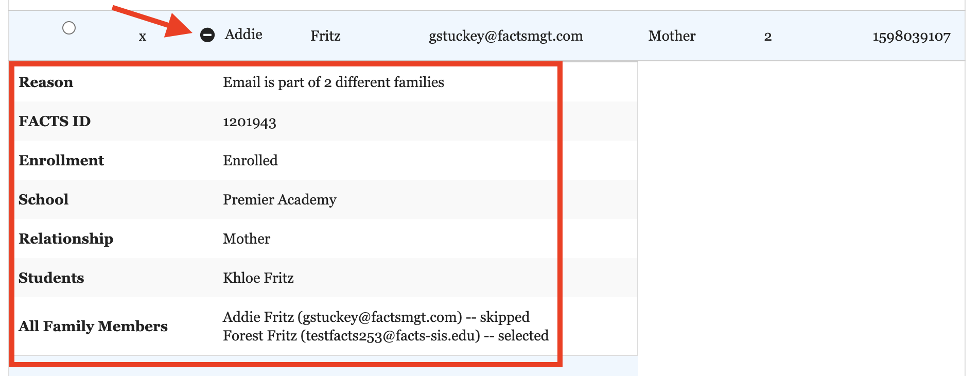Click the Mother value beside Relationship

[x=246, y=239]
